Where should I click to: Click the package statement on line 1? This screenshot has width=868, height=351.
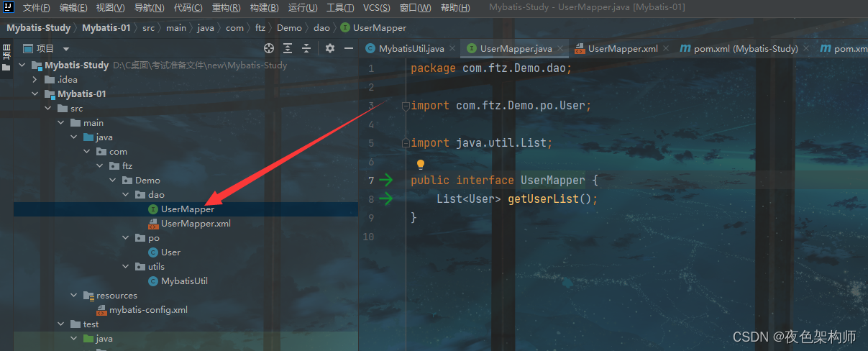(490, 68)
